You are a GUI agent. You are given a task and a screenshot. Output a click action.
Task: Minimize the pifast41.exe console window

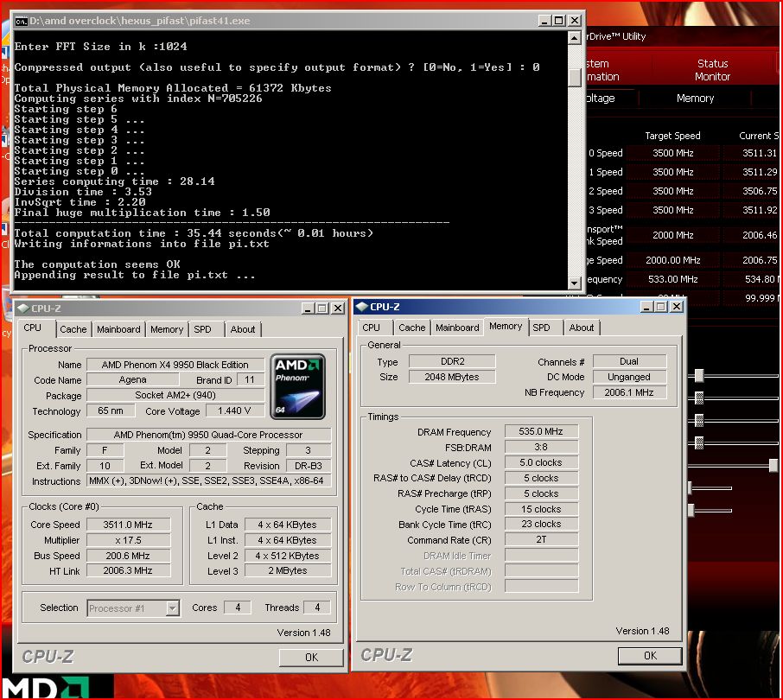pyautogui.click(x=544, y=21)
